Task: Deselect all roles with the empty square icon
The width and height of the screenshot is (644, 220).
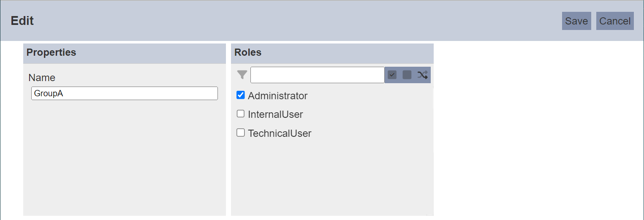Action: (407, 75)
